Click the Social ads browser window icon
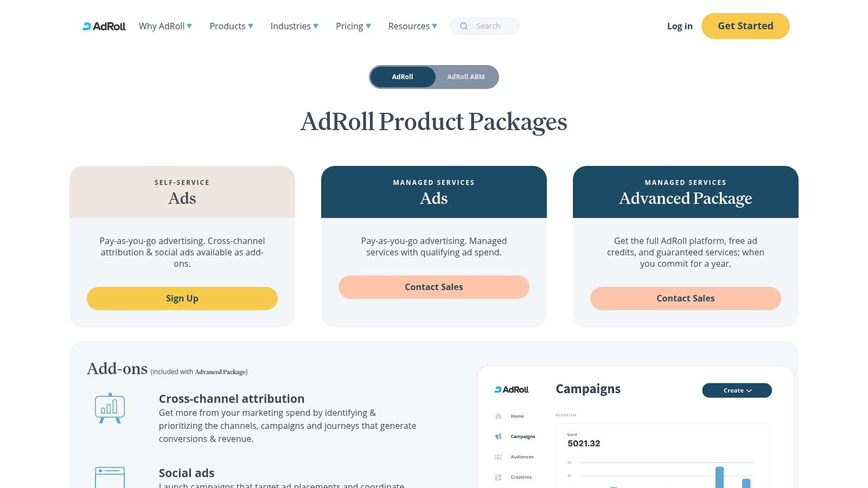The height and width of the screenshot is (488, 868). 110,477
